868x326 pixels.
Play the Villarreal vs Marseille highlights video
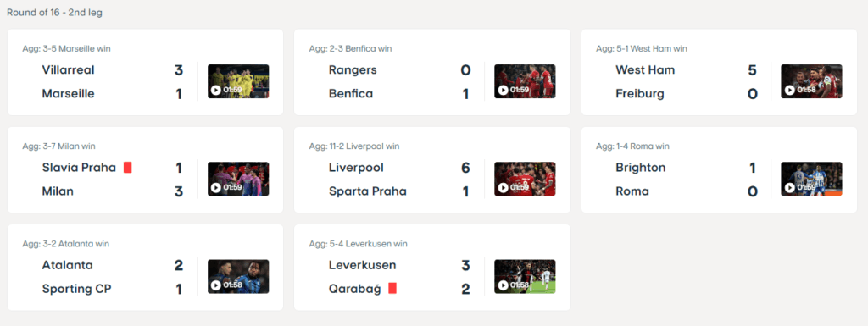pyautogui.click(x=238, y=81)
